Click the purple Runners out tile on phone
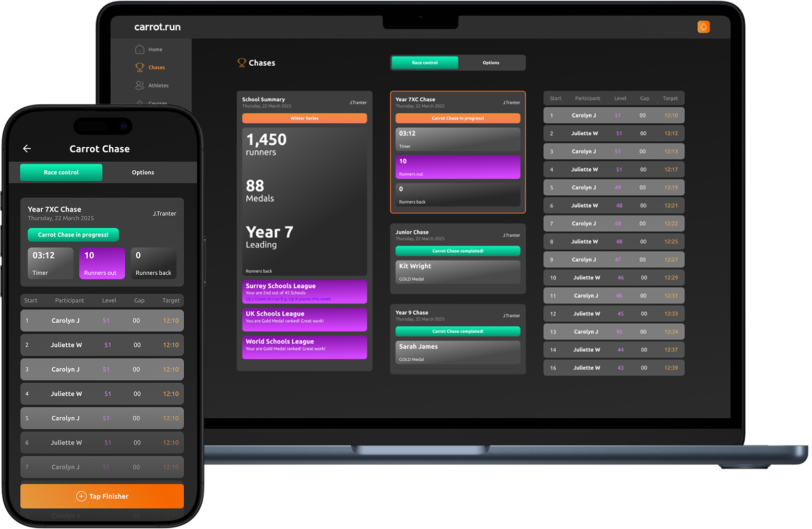Image resolution: width=812 pixels, height=529 pixels. (x=102, y=263)
